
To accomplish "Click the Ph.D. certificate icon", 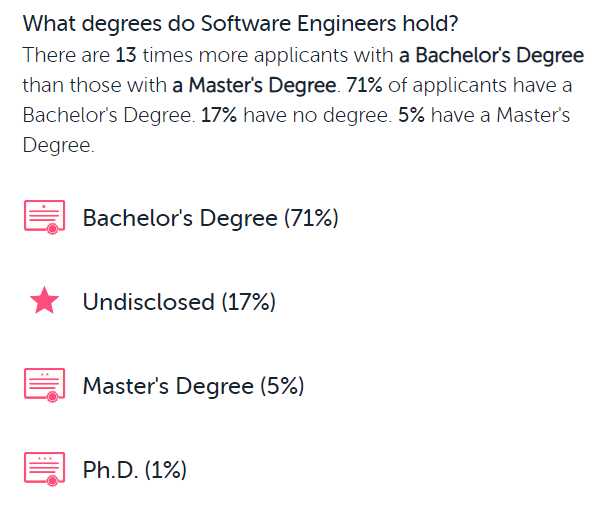I will tap(45, 469).
